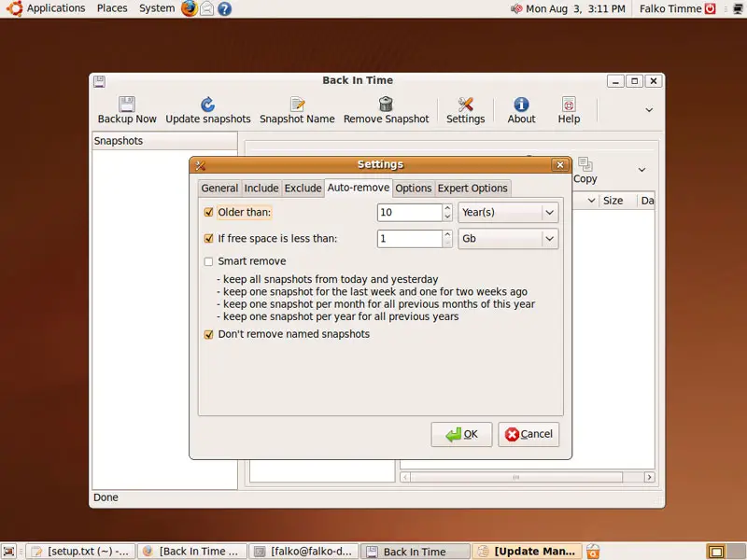747x560 pixels.
Task: Toggle Don't remove named snapshots checkbox
Action: [x=208, y=334]
